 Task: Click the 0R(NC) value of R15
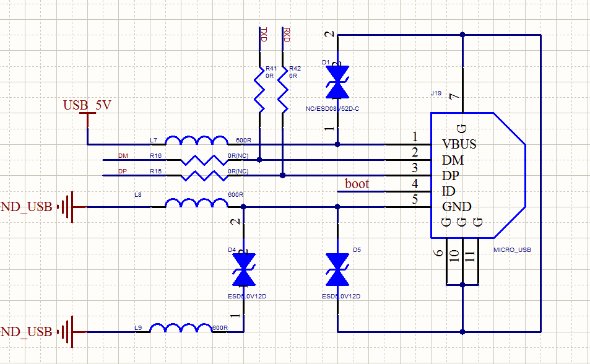tap(238, 171)
